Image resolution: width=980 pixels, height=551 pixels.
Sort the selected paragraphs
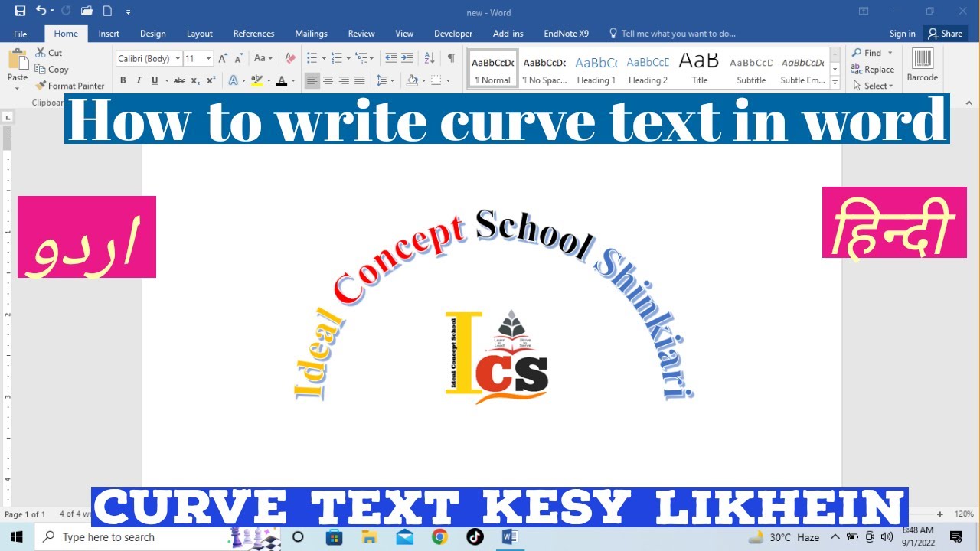point(430,58)
